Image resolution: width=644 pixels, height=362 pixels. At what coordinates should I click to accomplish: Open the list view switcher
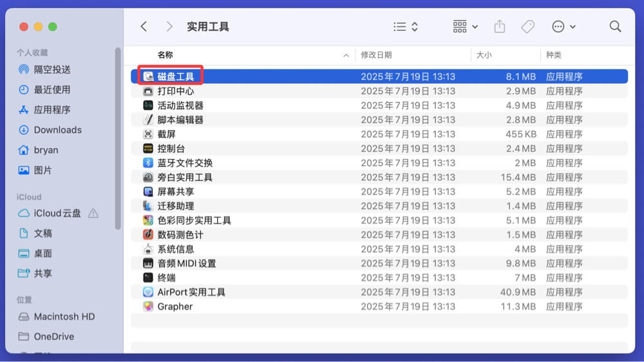point(406,26)
